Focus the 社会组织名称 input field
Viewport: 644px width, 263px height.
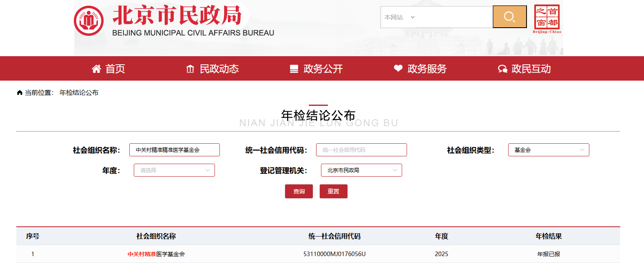click(175, 150)
